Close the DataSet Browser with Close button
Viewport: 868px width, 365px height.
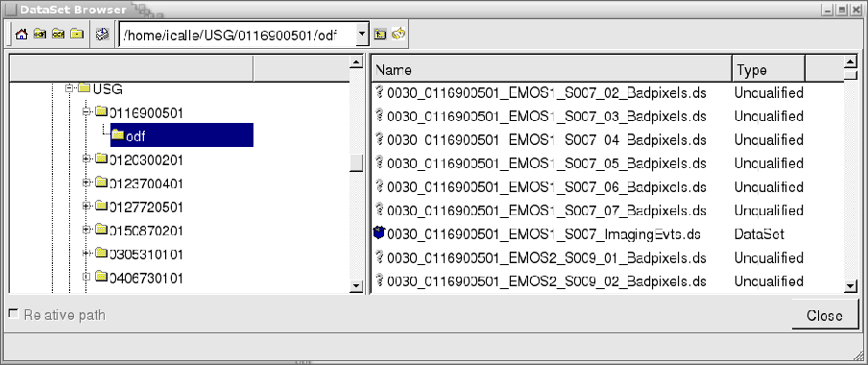825,316
